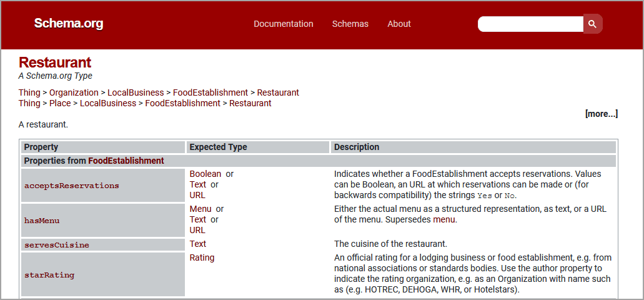Open FoodEstablishment in the table section header
This screenshot has width=644, height=300.
(x=126, y=161)
